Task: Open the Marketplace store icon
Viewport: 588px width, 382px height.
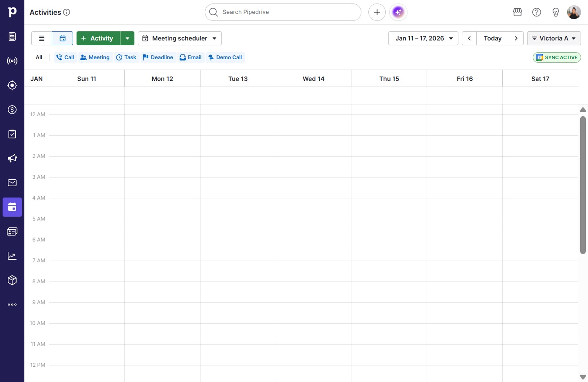Action: pos(518,12)
